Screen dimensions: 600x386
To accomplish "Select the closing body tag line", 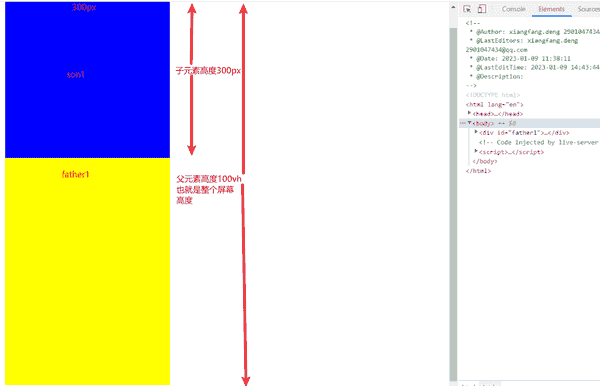I will pyautogui.click(x=485, y=161).
